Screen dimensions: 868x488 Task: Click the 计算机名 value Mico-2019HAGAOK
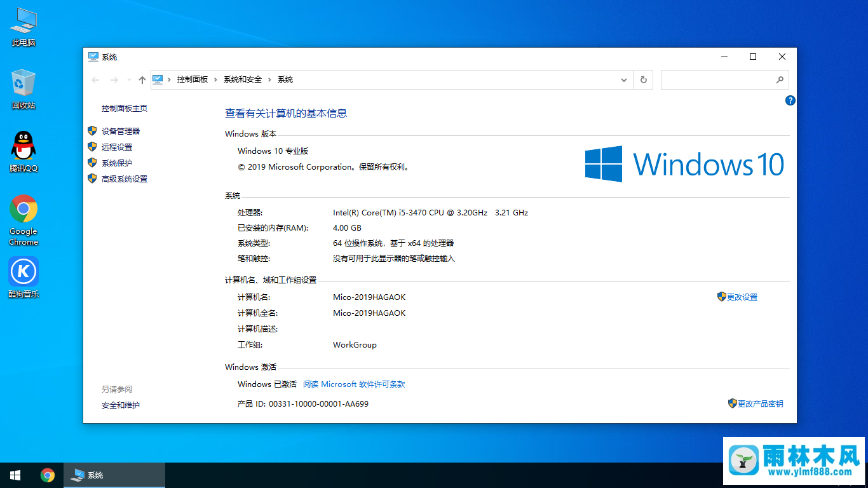click(369, 297)
